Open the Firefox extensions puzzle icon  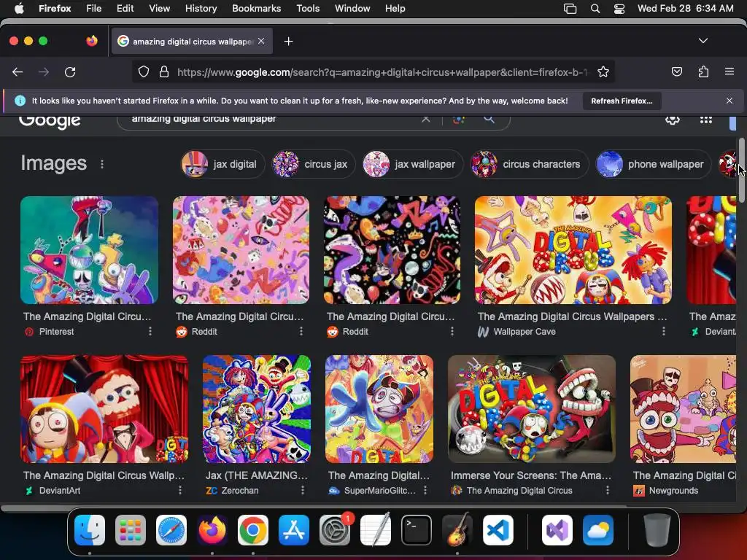point(703,72)
